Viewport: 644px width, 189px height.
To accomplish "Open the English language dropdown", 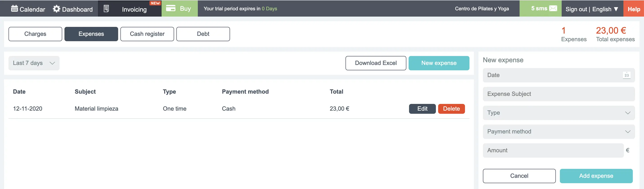I will click(605, 9).
